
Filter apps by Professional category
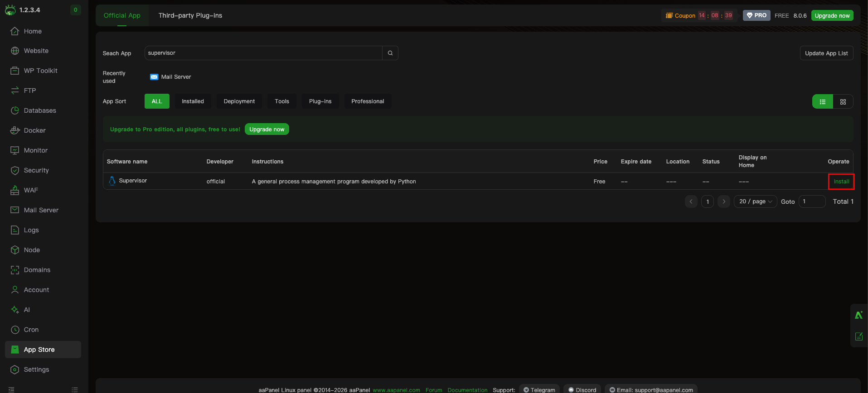(368, 101)
